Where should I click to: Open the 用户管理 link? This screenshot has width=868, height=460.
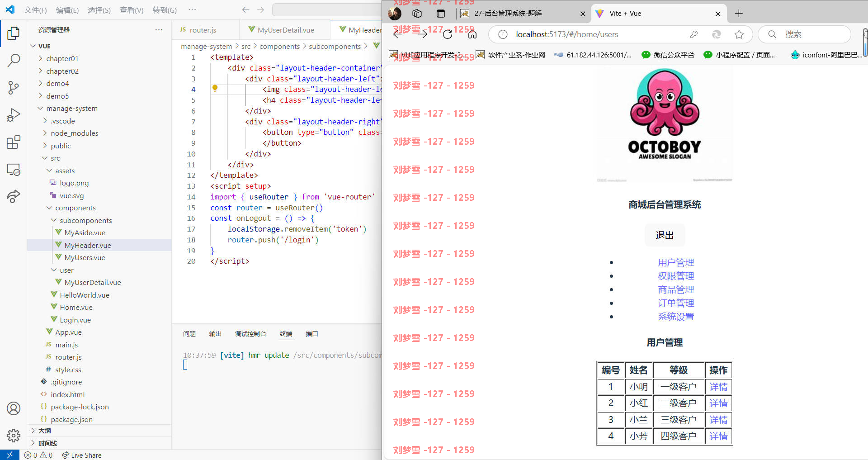[676, 262]
